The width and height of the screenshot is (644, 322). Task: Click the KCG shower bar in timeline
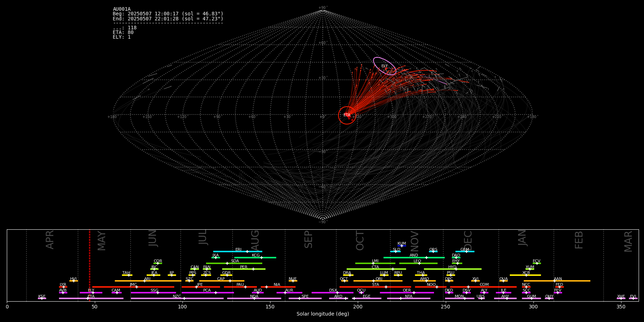click(x=255, y=257)
